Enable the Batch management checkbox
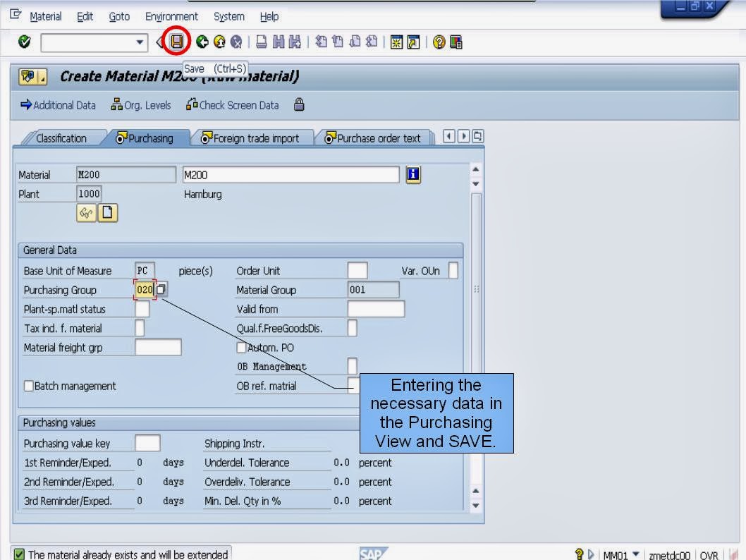The height and width of the screenshot is (560, 746). [x=29, y=386]
